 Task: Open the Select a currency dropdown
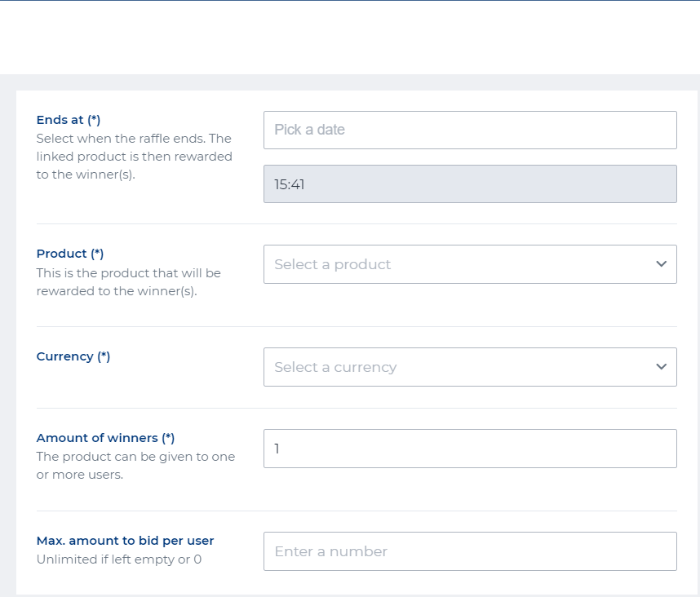tap(457, 367)
